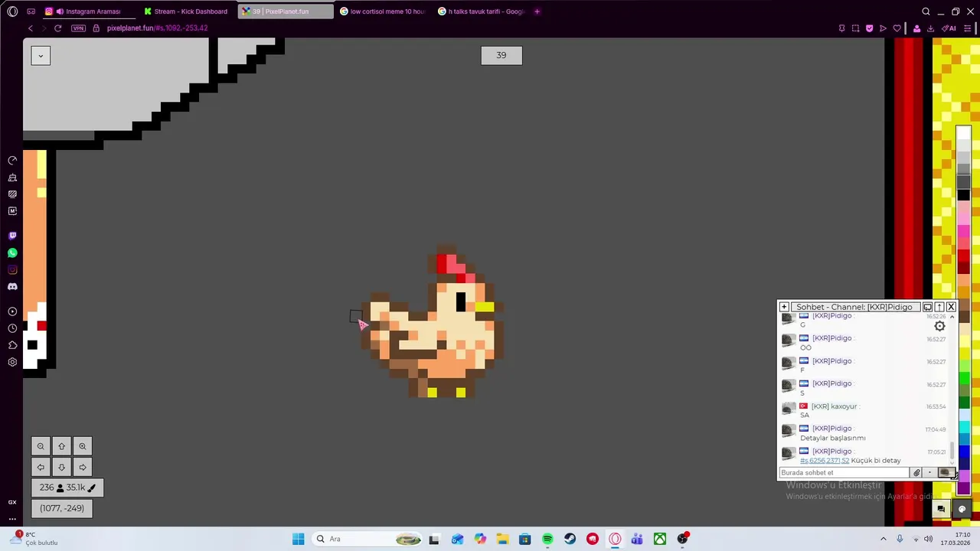Click the zoom out magnifier button
The image size is (980, 551).
[41, 446]
